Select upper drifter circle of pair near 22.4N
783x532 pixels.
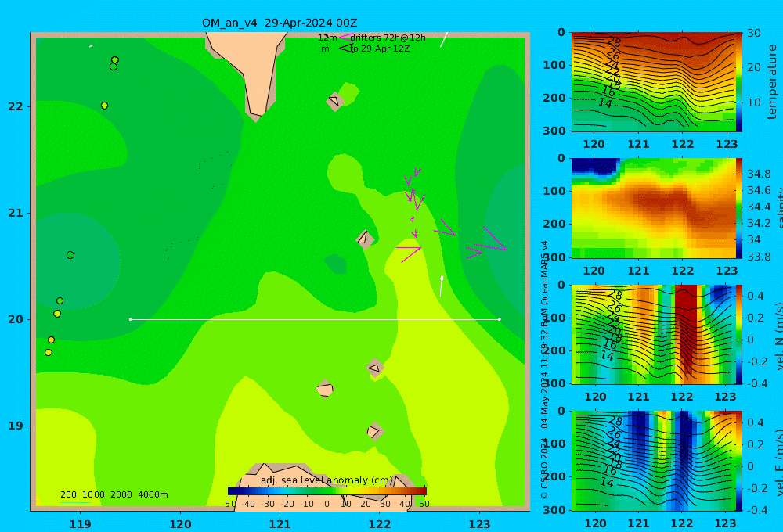pos(115,60)
